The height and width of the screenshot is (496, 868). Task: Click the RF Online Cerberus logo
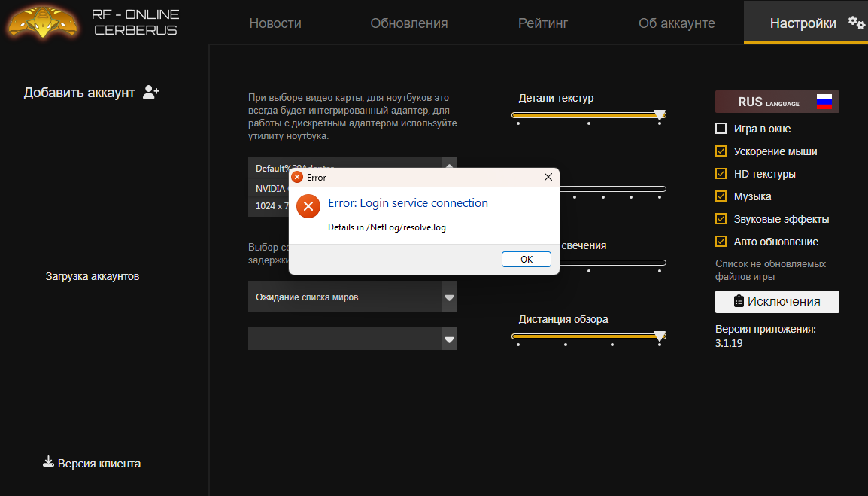click(x=41, y=23)
